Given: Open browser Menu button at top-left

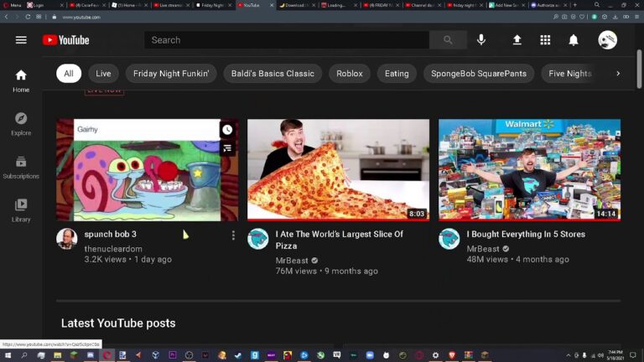Looking at the screenshot, I should pos(13,5).
